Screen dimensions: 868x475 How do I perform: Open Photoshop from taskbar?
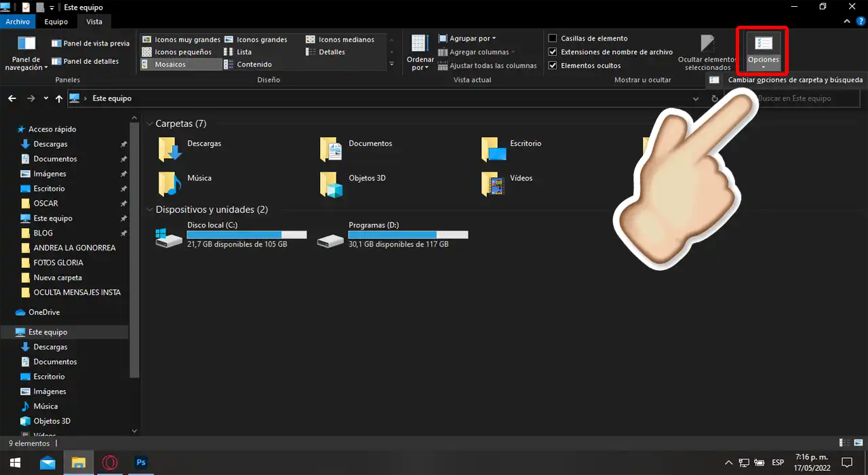pyautogui.click(x=141, y=463)
